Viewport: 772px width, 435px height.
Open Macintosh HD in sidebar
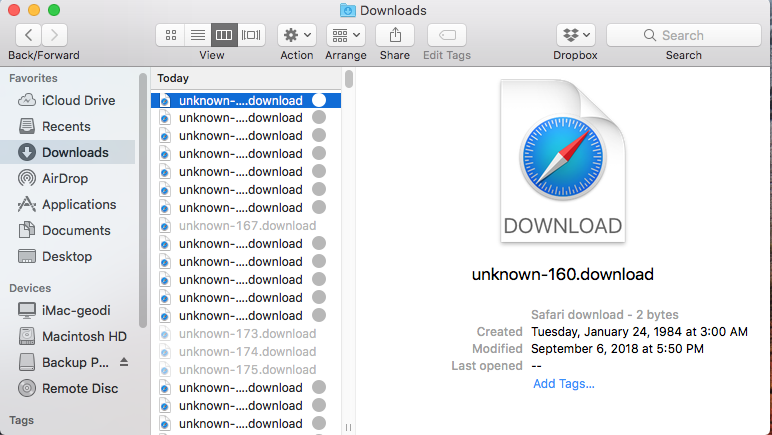(x=68, y=337)
